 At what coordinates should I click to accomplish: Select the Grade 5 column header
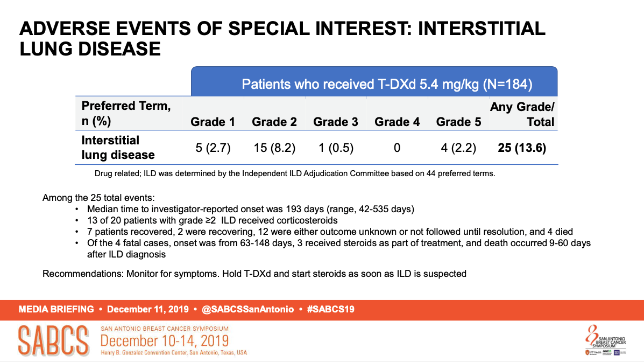coord(458,122)
